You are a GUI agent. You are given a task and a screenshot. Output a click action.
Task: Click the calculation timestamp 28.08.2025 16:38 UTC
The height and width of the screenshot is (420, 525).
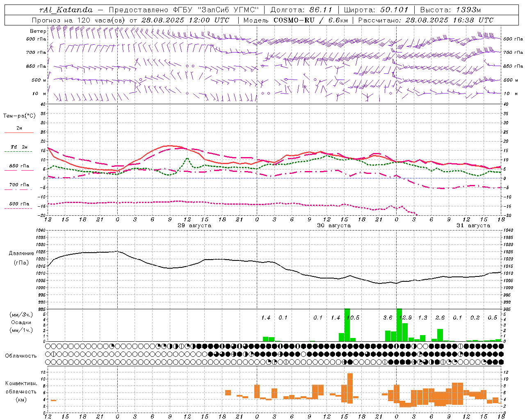click(450, 20)
